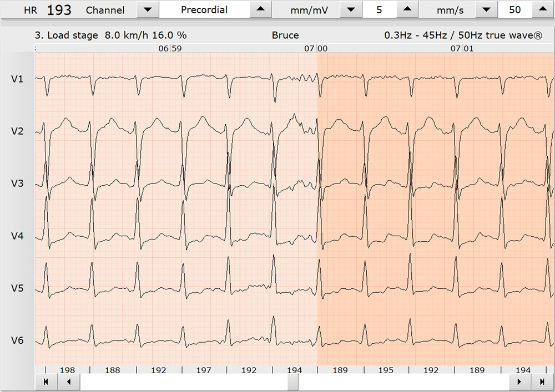This screenshot has height=392, width=555.
Task: Click the V1 lead label
Action: [x=17, y=79]
